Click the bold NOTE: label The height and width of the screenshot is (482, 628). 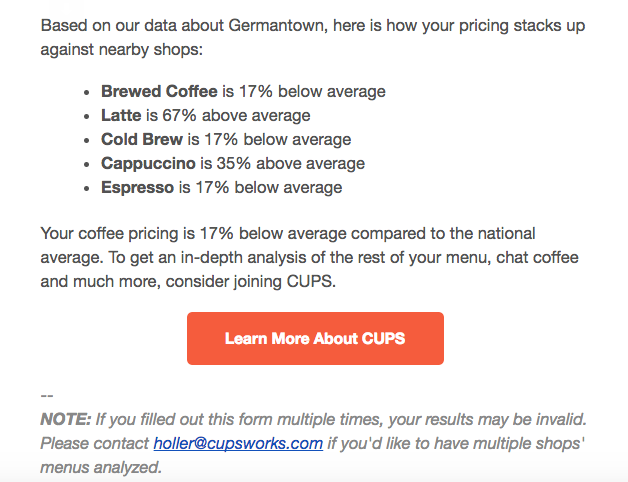tap(66, 419)
